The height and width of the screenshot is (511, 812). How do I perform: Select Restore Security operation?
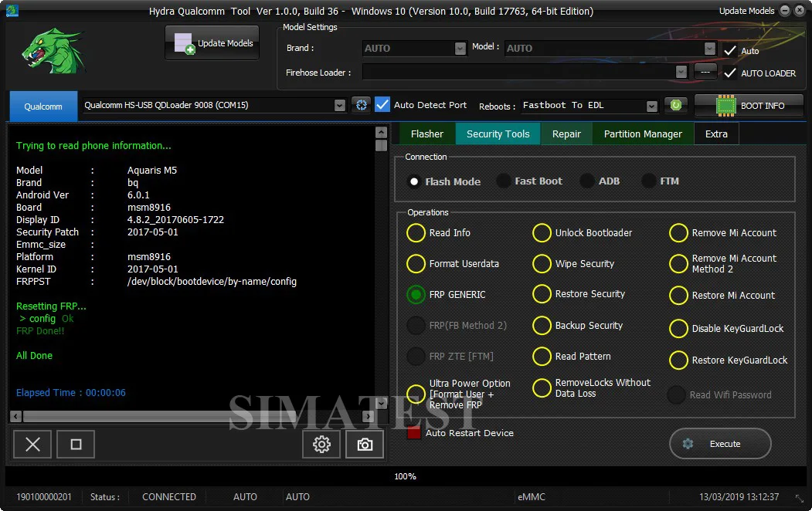(542, 294)
